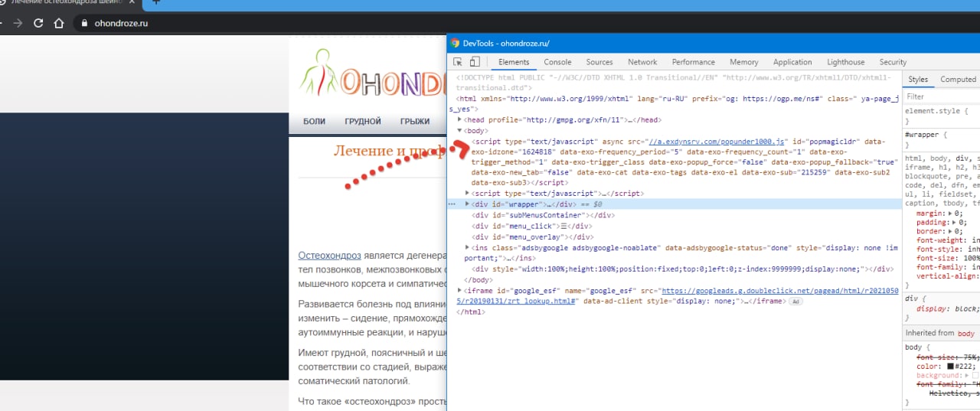Switch to the Memory tab
This screenshot has width=980, height=411.
pos(744,62)
